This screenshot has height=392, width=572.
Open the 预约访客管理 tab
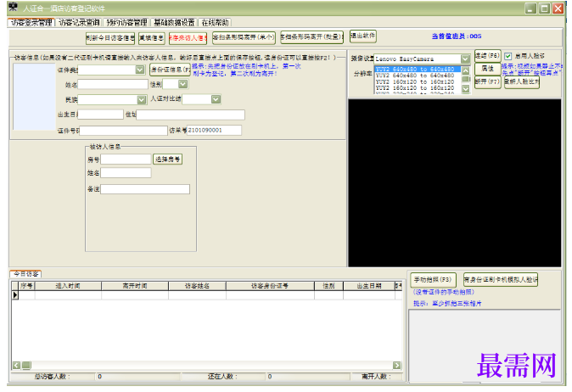(126, 23)
